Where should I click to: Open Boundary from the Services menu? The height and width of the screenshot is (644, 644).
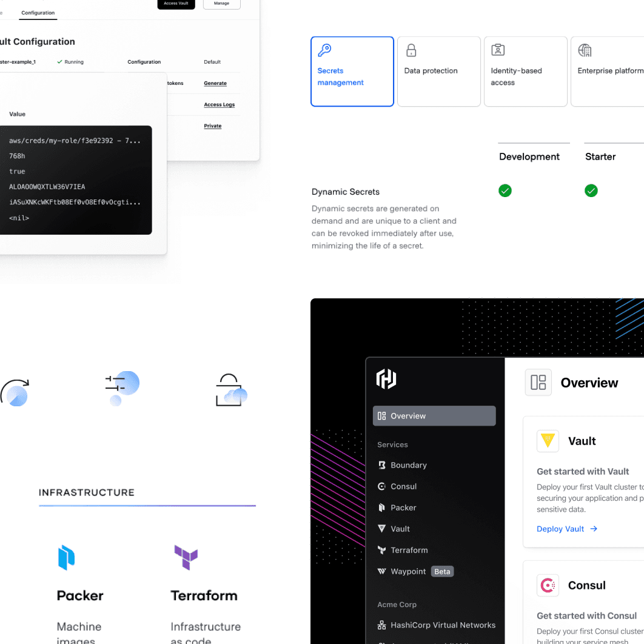[408, 465]
